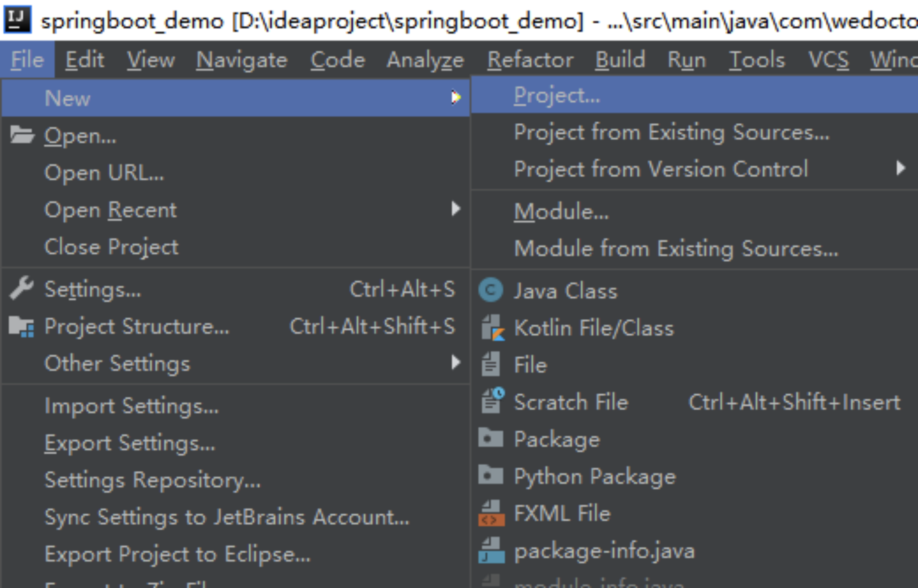Click Close Project menu entry
918x588 pixels.
pos(111,247)
